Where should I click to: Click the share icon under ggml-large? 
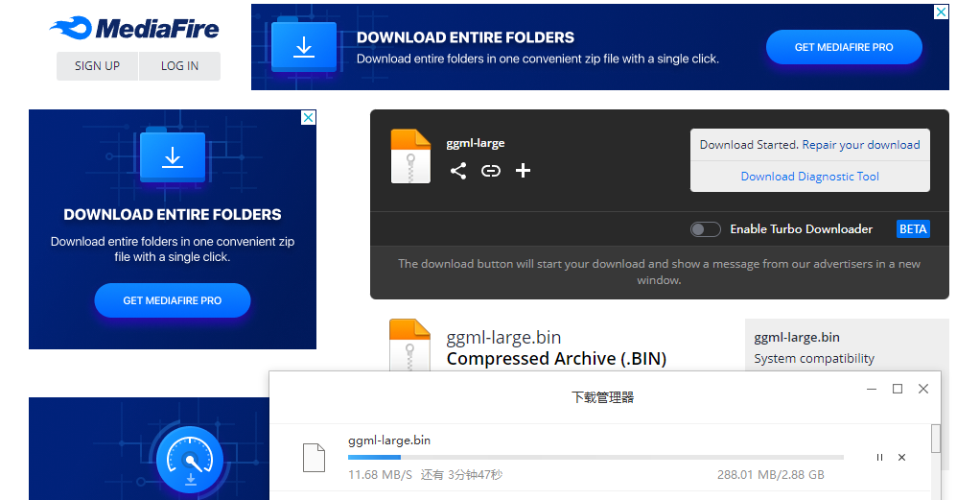pyautogui.click(x=458, y=171)
